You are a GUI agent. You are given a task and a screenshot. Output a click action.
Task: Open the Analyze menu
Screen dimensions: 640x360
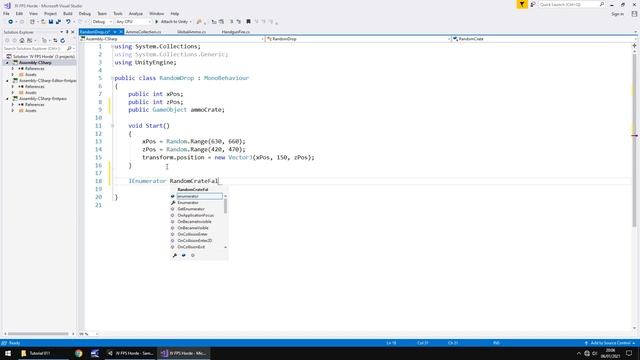coord(136,13)
